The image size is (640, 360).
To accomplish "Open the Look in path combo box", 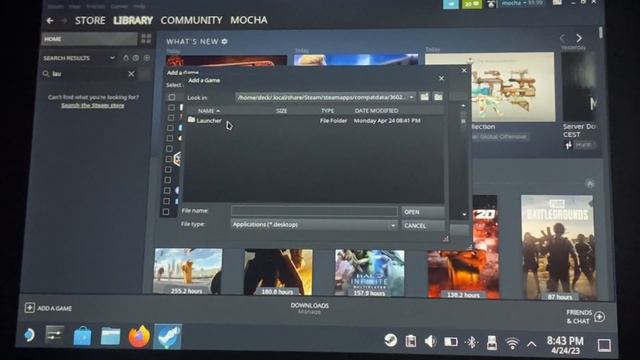I will pos(325,97).
